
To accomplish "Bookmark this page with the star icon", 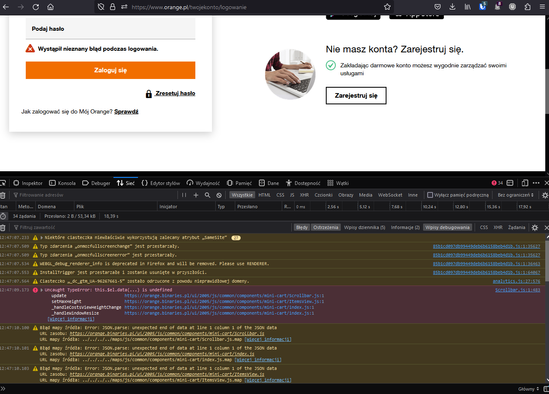I will 387,7.
